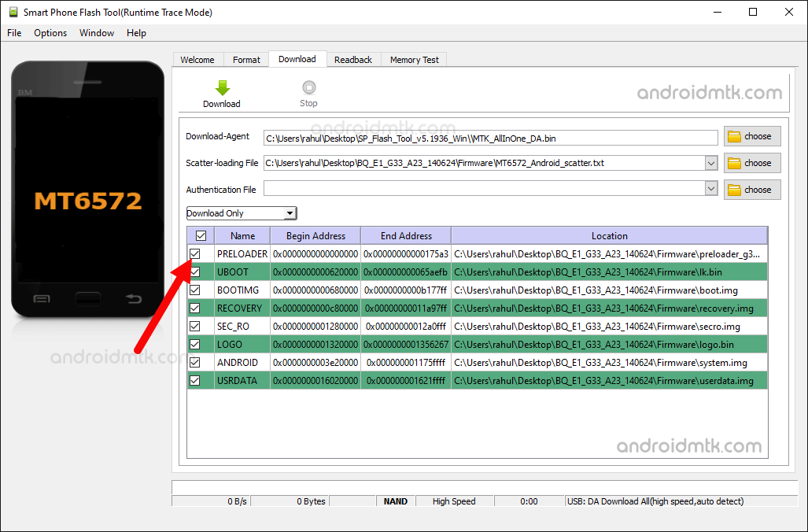The height and width of the screenshot is (532, 808).
Task: Click the empty download progress bar
Action: tap(485, 487)
